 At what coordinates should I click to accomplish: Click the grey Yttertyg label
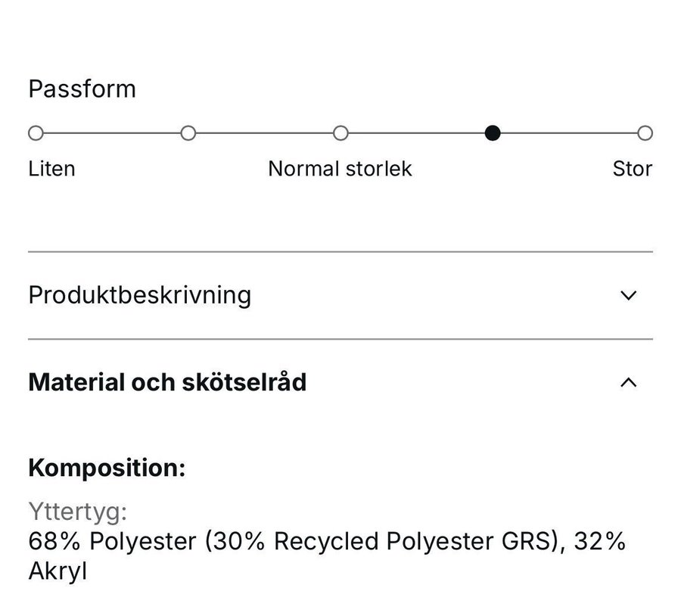click(x=77, y=512)
